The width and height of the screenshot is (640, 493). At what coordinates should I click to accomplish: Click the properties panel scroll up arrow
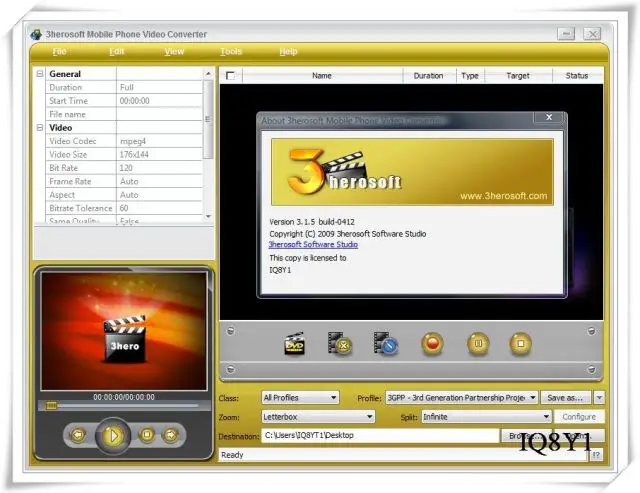pos(208,73)
